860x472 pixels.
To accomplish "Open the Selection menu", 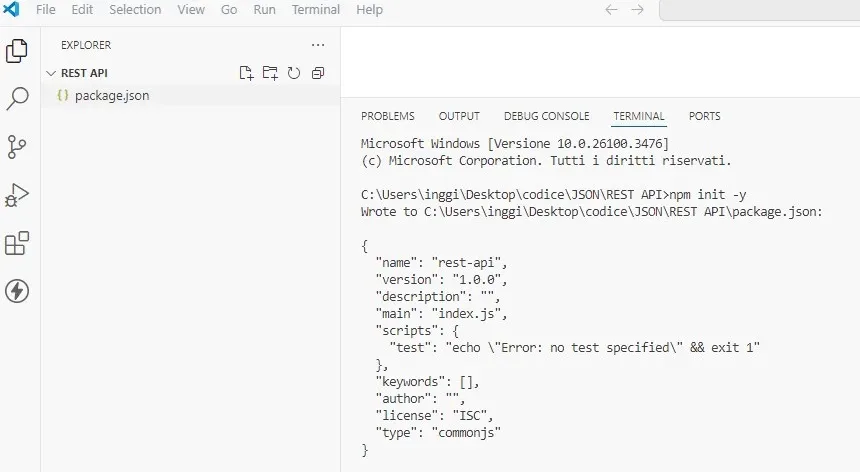I will point(135,10).
